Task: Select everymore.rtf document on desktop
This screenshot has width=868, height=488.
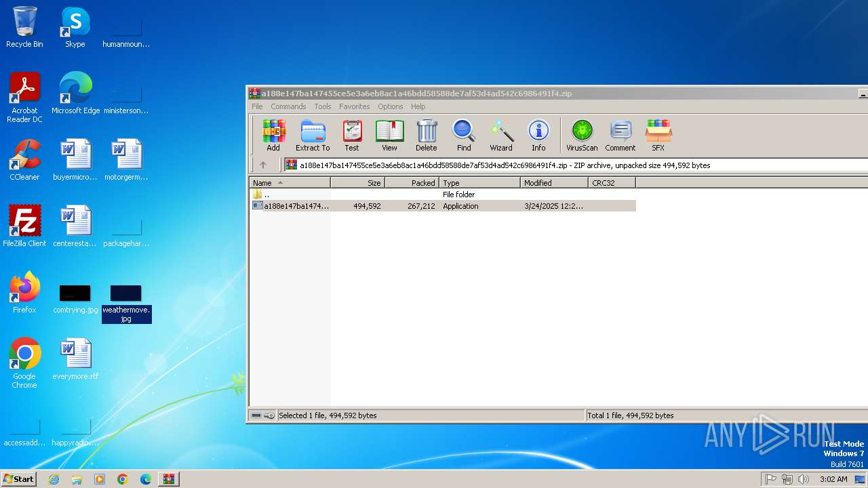Action: pyautogui.click(x=75, y=359)
